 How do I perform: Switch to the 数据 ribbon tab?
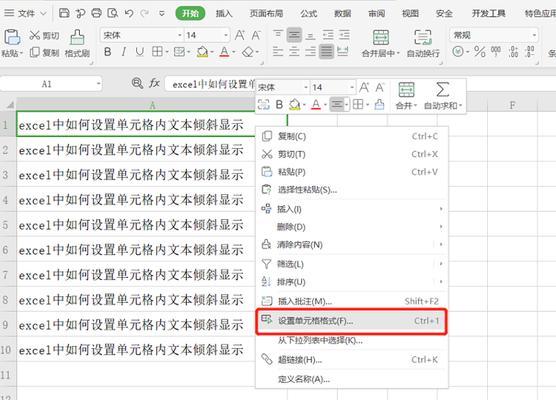[342, 13]
